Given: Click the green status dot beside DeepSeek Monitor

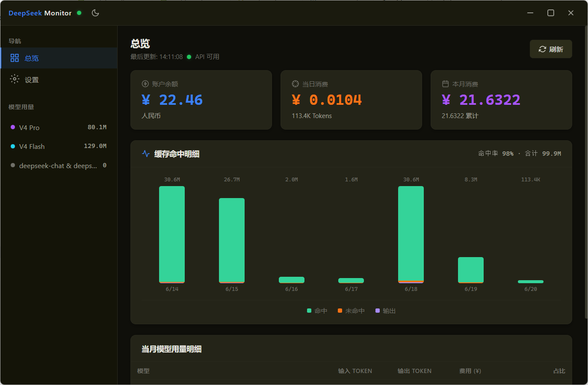Looking at the screenshot, I should tap(79, 13).
